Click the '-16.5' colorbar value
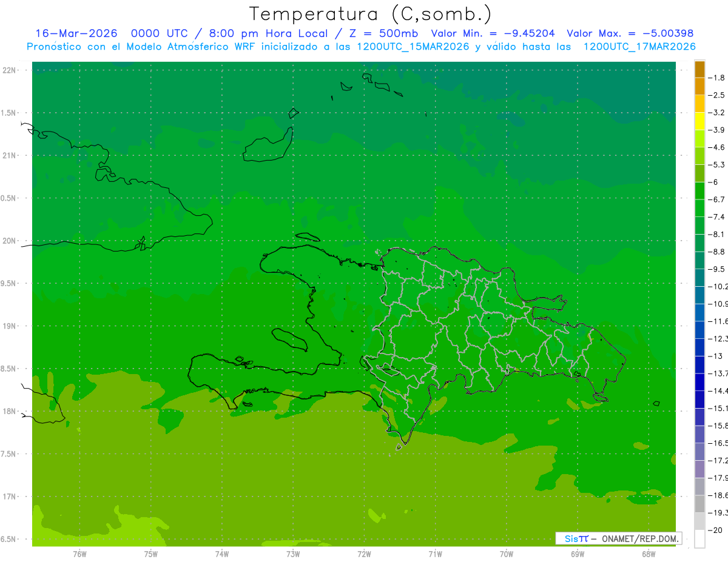This screenshot has width=728, height=562. pos(718,444)
